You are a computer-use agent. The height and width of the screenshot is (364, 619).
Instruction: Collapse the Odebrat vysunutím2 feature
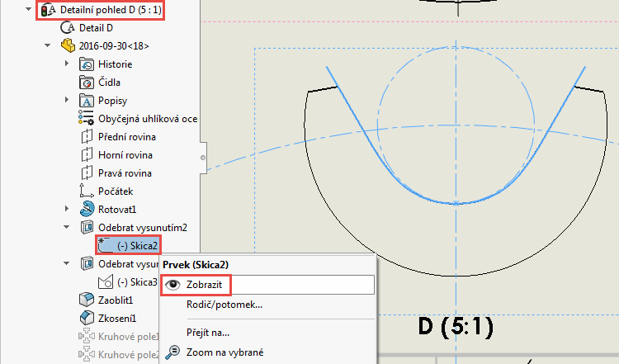[x=66, y=227]
